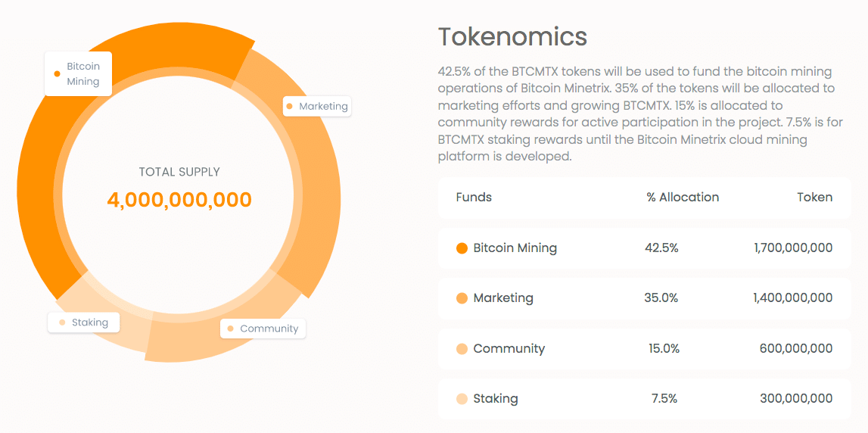Click the Marketing chart label
Viewport: 868px width, 433px height.
coord(317,106)
